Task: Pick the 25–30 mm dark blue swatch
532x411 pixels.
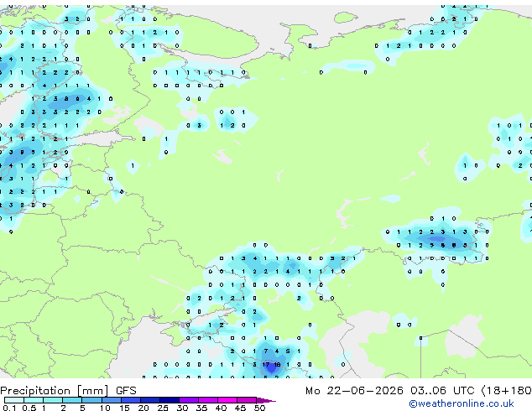Action: coord(170,400)
